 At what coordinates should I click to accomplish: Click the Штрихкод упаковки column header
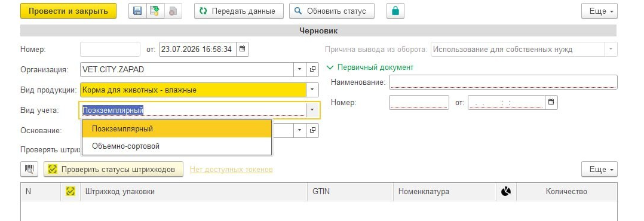point(194,191)
